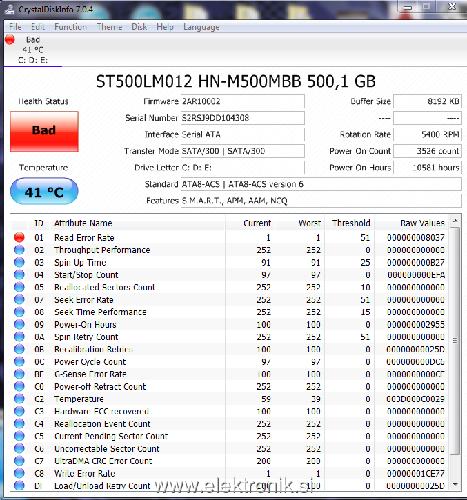
Task: Click the Worst column header
Action: pos(300,223)
